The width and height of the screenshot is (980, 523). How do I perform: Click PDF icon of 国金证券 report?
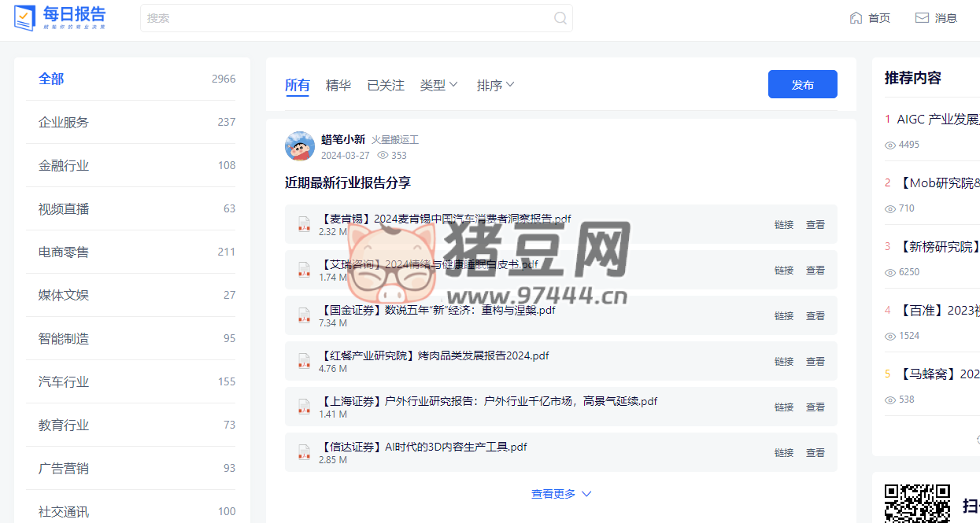click(x=304, y=315)
